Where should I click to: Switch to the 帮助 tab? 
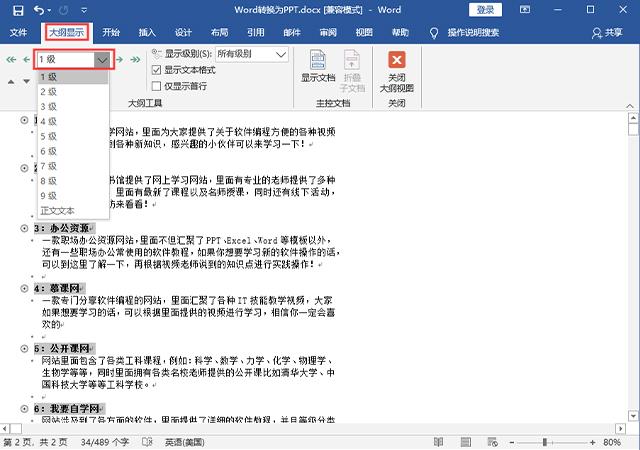400,32
